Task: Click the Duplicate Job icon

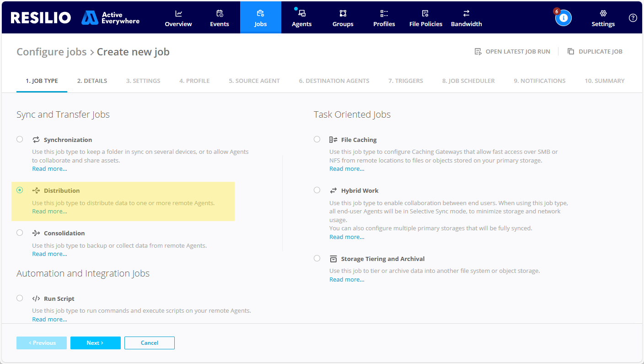Action: [571, 51]
